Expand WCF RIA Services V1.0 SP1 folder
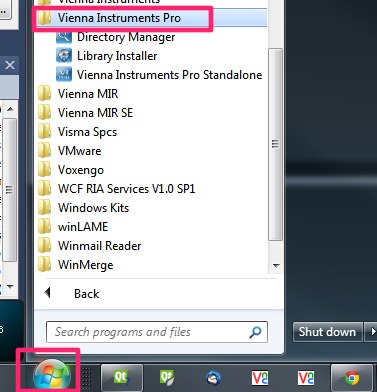 (x=116, y=189)
